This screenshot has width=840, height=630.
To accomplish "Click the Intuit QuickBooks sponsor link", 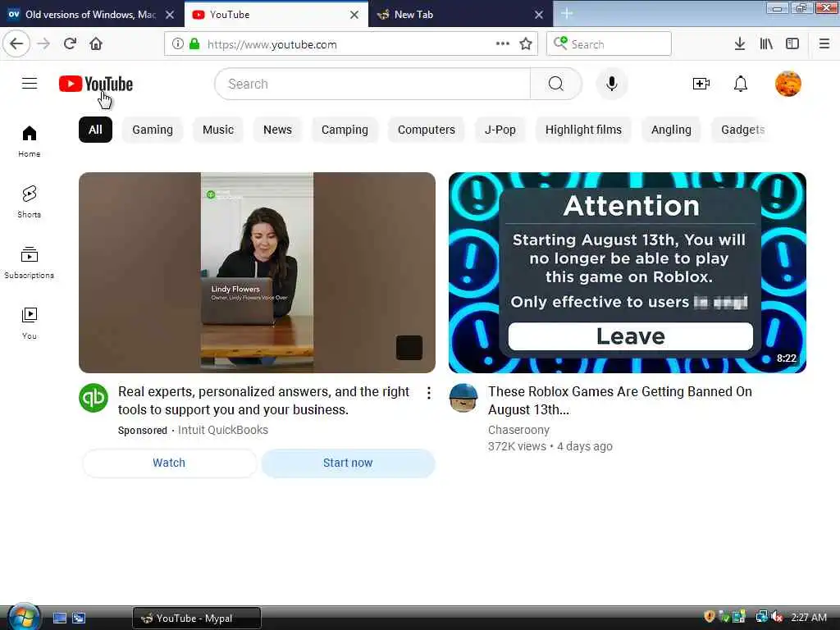I will [223, 430].
